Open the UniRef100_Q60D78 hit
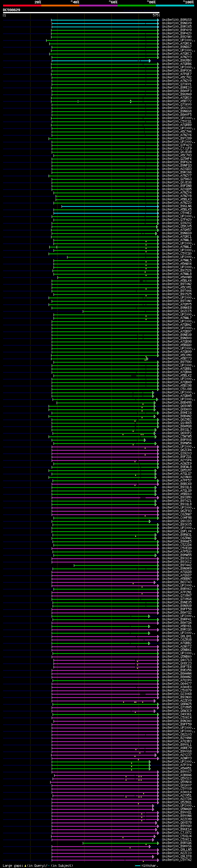 click(177, 822)
